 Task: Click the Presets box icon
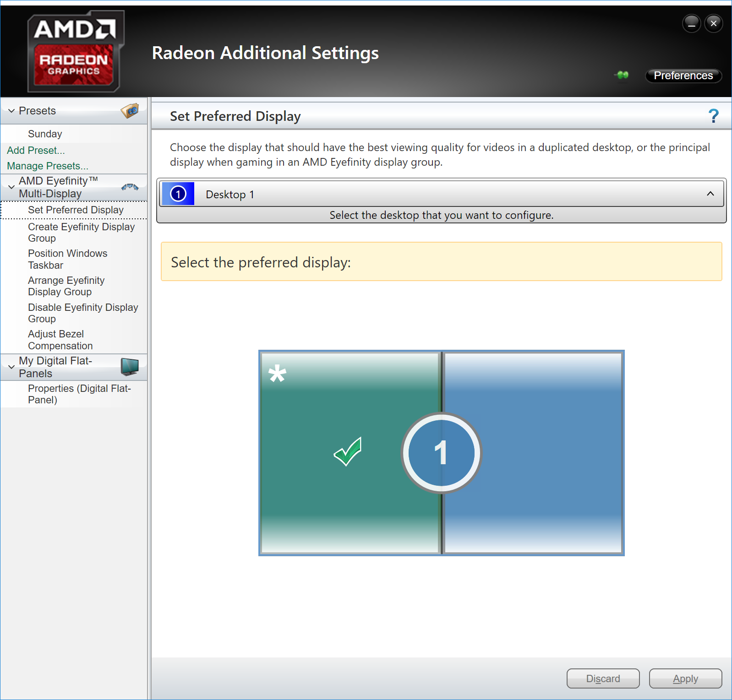(x=130, y=110)
